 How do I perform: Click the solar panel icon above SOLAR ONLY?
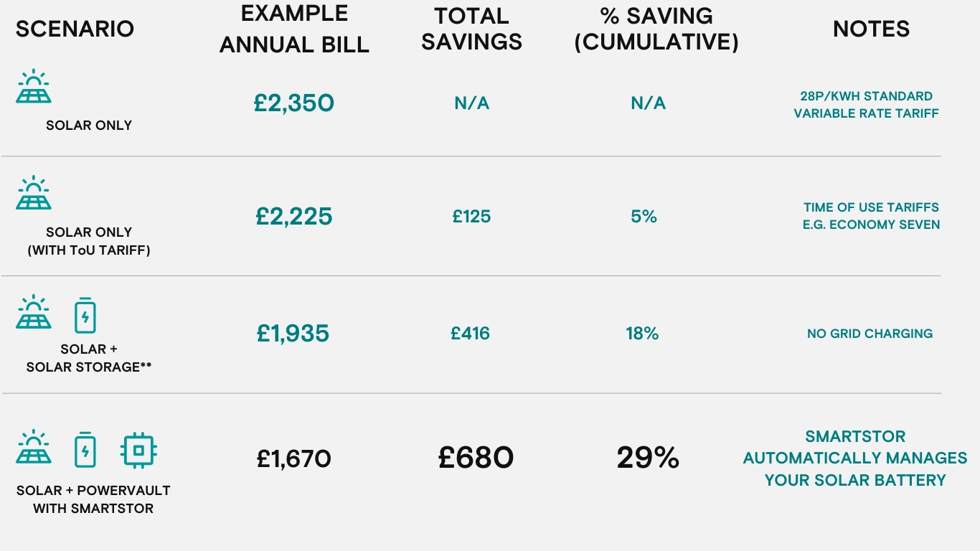tap(34, 87)
